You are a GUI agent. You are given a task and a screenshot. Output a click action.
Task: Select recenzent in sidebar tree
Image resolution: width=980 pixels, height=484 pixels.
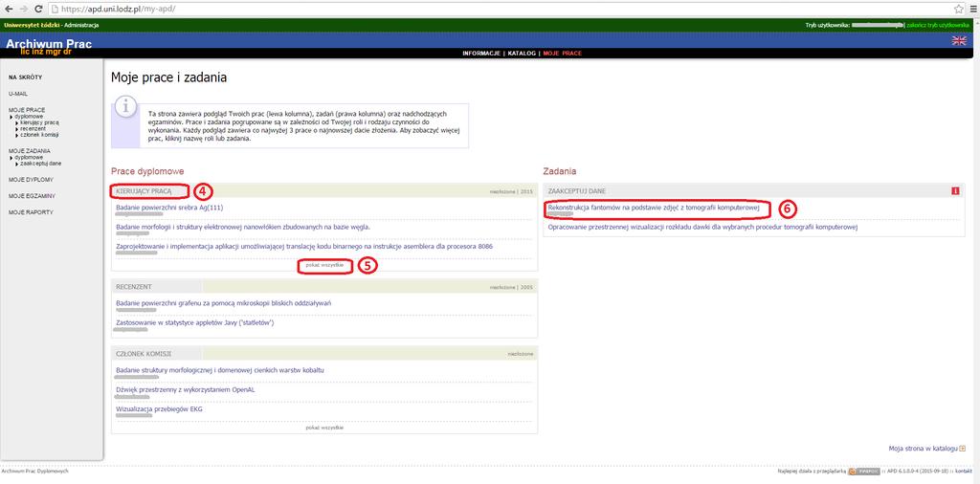(x=33, y=128)
